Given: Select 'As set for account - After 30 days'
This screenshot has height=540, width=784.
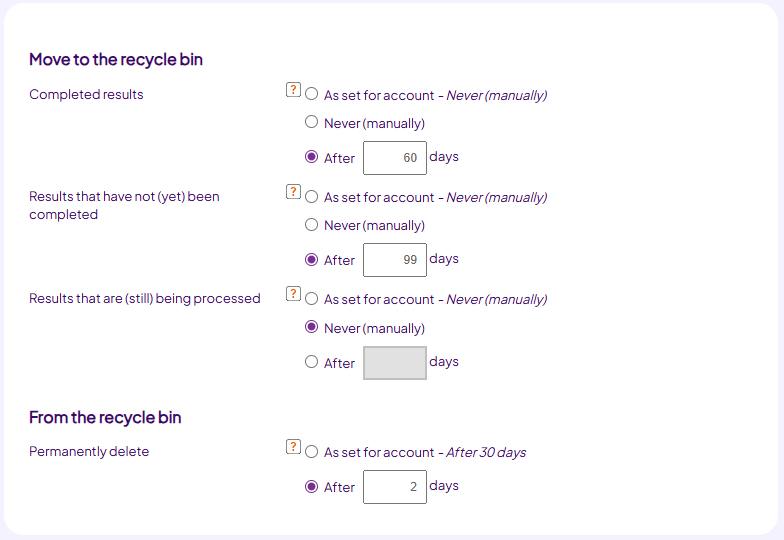Looking at the screenshot, I should pyautogui.click(x=312, y=452).
